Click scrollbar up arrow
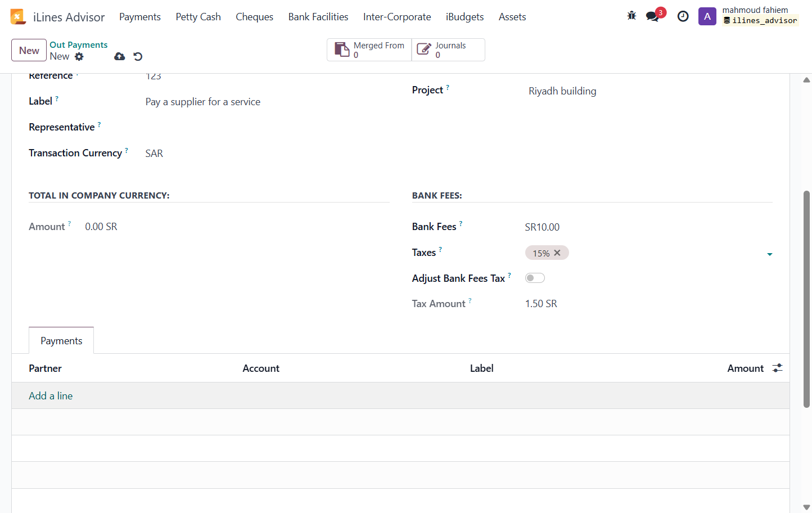This screenshot has width=812, height=513. pyautogui.click(x=806, y=80)
